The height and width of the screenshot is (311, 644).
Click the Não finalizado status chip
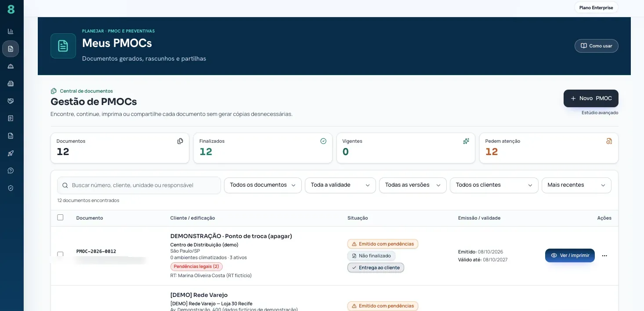(x=372, y=256)
